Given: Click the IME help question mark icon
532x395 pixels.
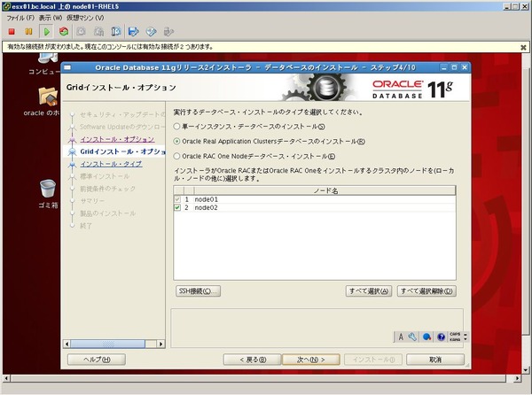Looking at the screenshot, I should pos(441,337).
